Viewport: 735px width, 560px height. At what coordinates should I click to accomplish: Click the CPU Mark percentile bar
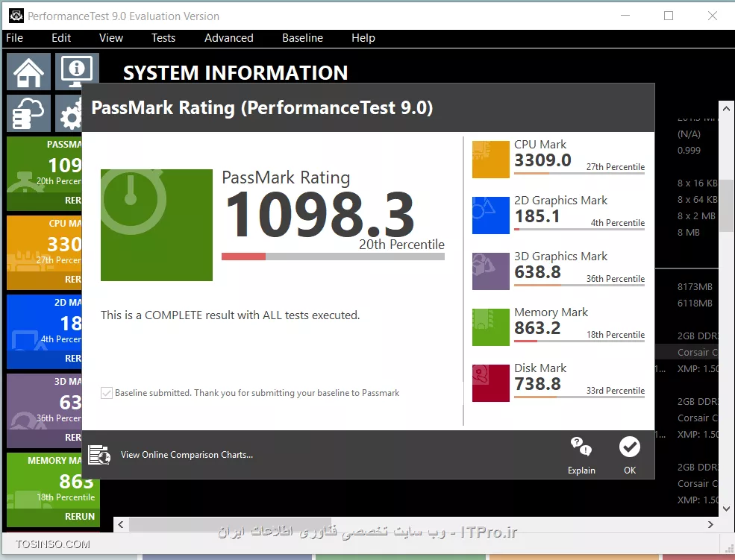click(x=579, y=173)
